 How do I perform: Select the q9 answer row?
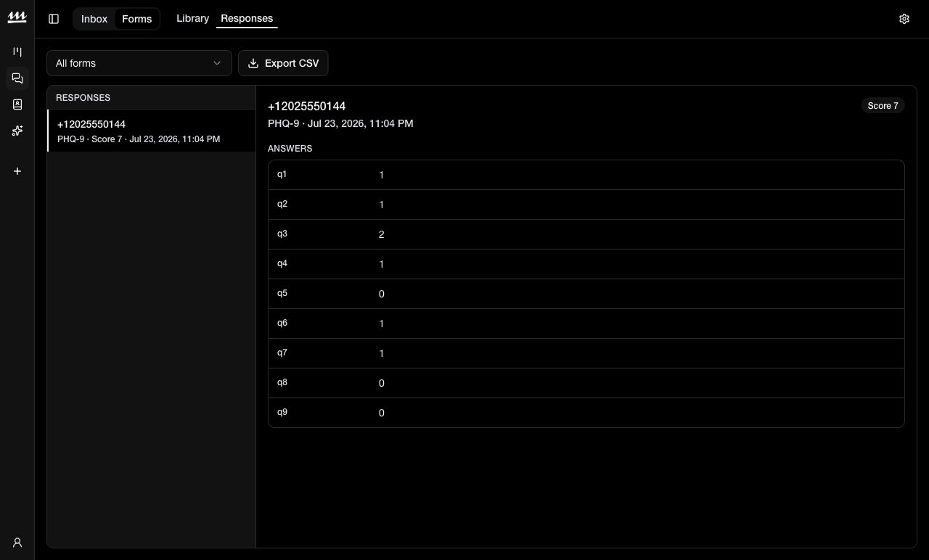[586, 413]
